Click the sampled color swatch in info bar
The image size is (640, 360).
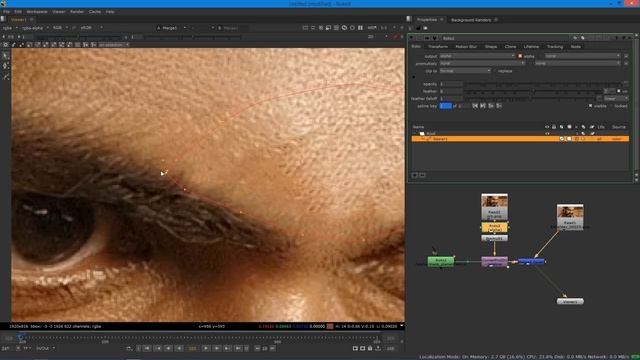coord(330,326)
